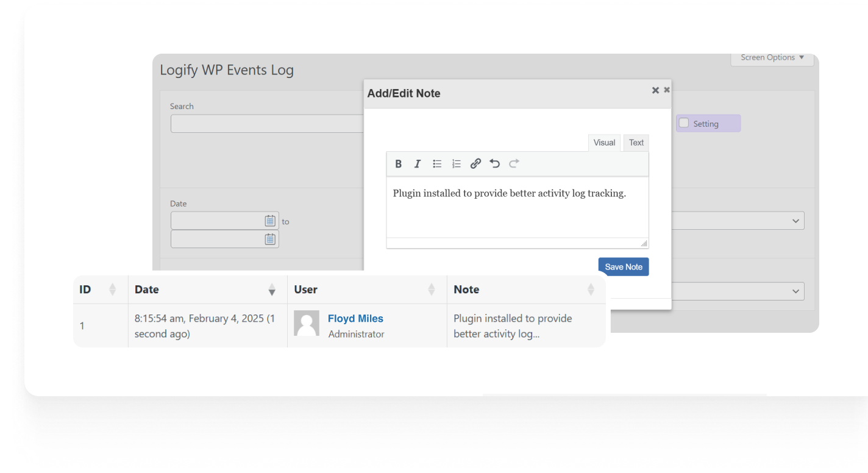Toggle the Setting checkbox
This screenshot has height=473, width=868.
[684, 123]
